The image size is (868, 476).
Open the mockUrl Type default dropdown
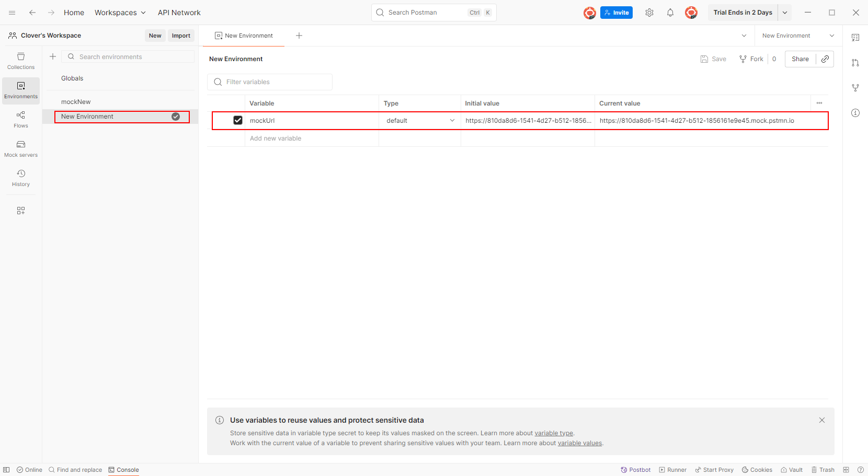(x=420, y=121)
